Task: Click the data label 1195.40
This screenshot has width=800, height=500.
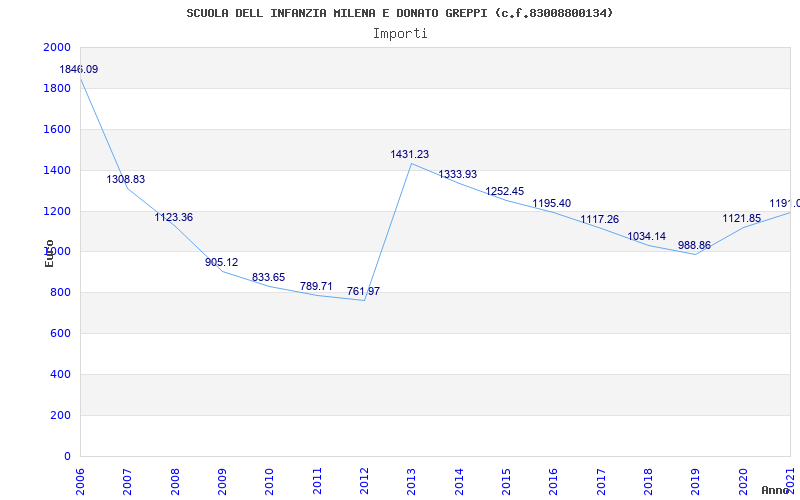Action: pyautogui.click(x=552, y=204)
